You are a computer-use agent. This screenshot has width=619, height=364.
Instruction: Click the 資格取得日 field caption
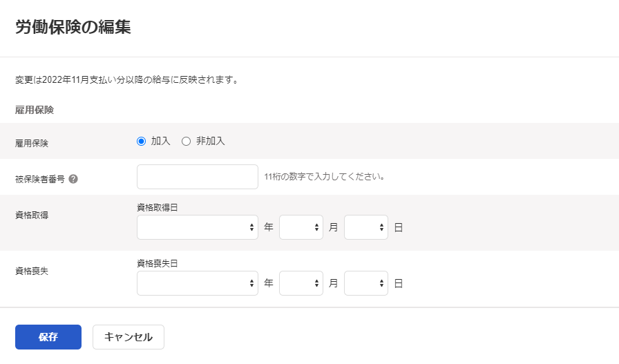tap(158, 207)
